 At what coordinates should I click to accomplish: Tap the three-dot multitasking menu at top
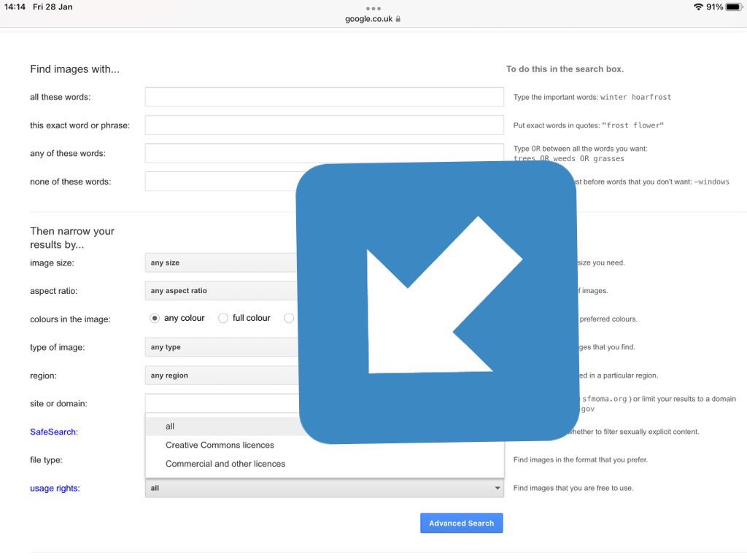point(373,8)
